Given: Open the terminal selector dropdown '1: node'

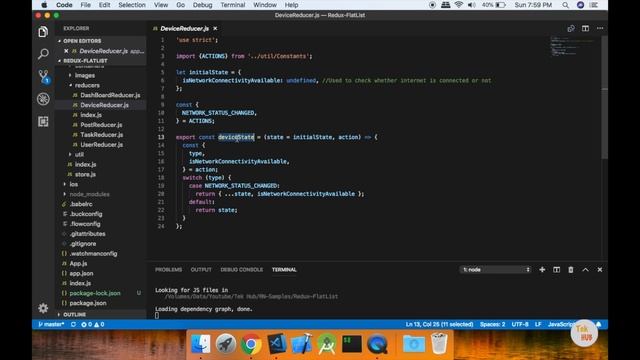Looking at the screenshot, I should click(495, 270).
